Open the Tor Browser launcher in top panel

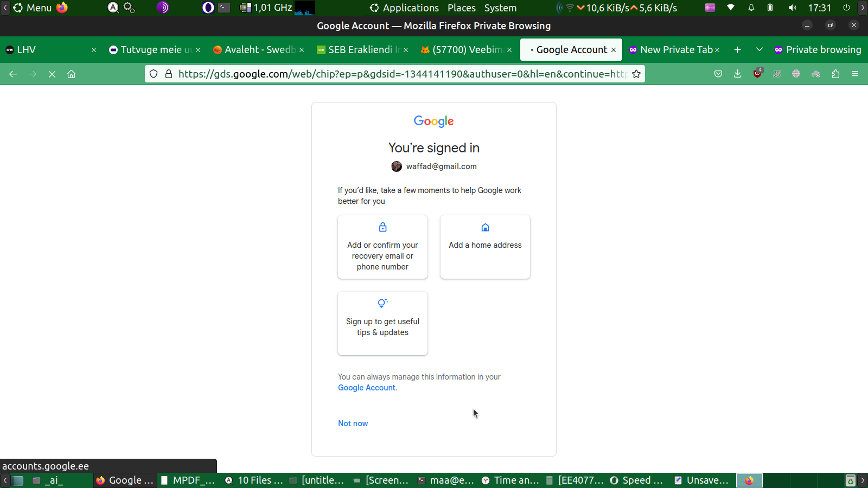click(x=163, y=8)
